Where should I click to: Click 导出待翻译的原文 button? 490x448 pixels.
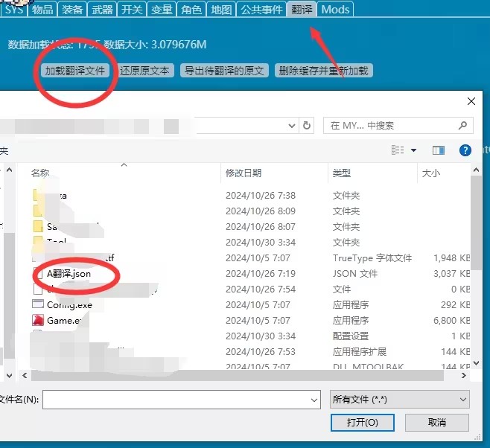[224, 71]
